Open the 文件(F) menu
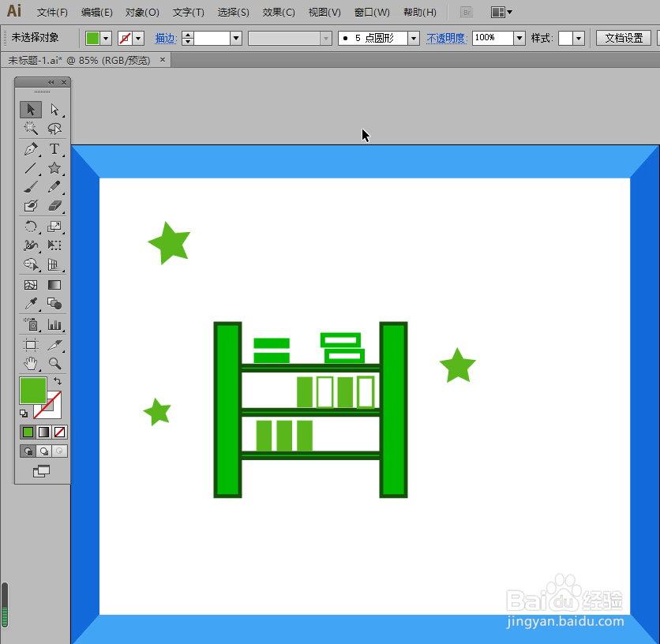660x644 pixels. pyautogui.click(x=52, y=13)
